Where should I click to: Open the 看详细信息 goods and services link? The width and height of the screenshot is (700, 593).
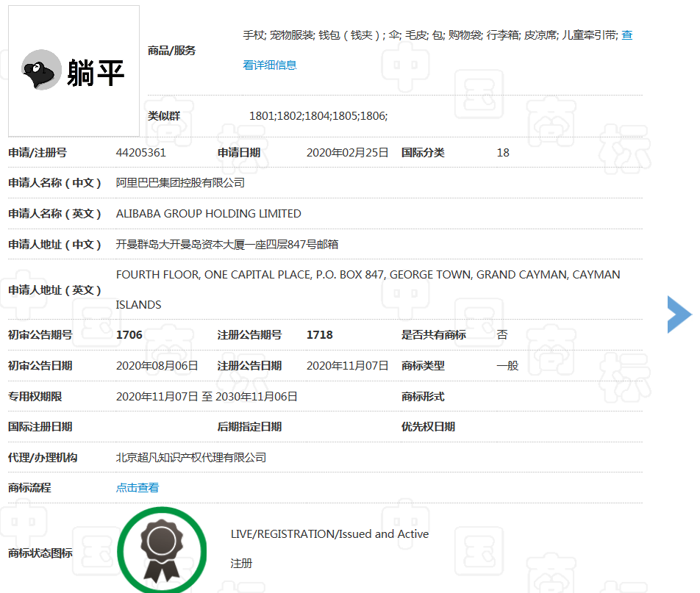pyautogui.click(x=270, y=65)
